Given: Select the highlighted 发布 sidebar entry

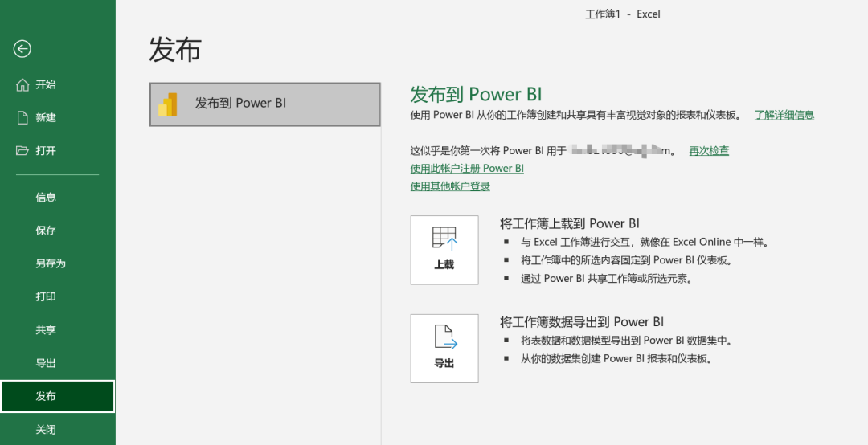Looking at the screenshot, I should point(58,396).
